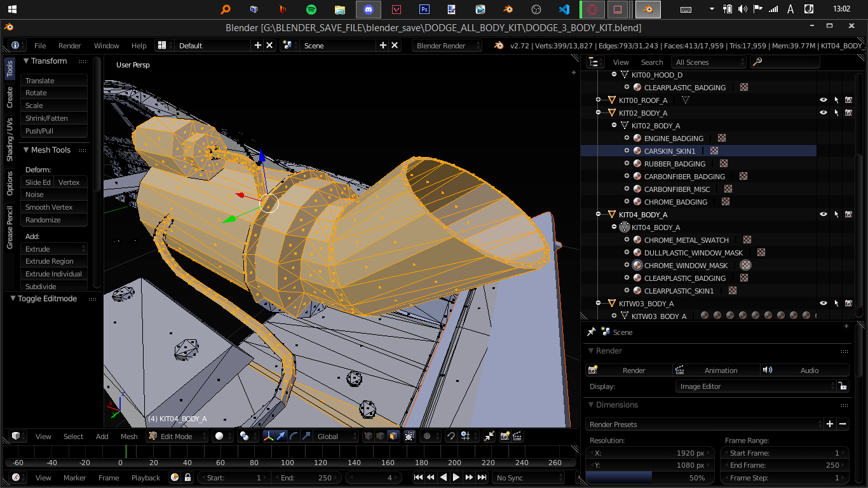Screen dimensions: 868x488
Task: Collapse the Mesh Tools panel
Action: click(26, 150)
